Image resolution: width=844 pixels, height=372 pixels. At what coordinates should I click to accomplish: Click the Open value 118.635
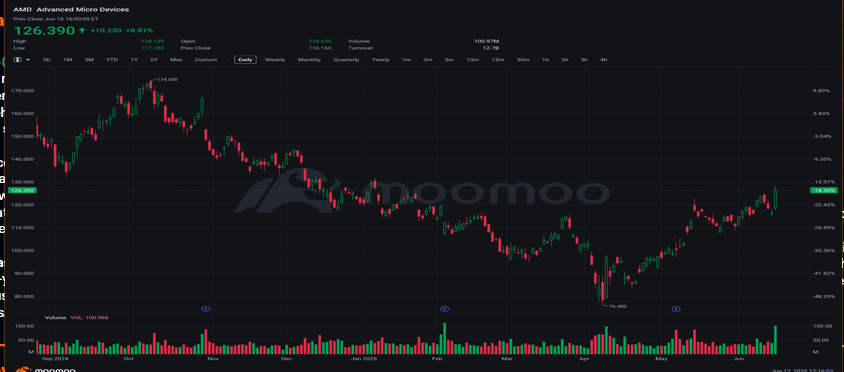click(x=320, y=41)
